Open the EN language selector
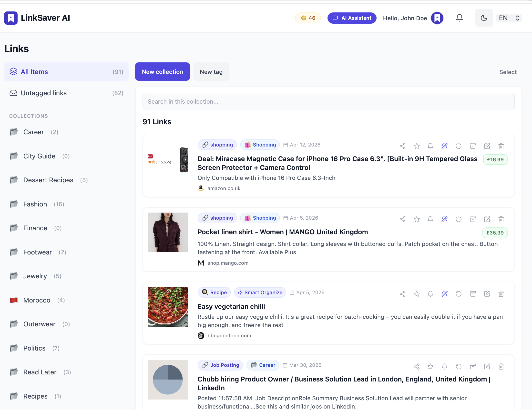This screenshot has height=410, width=532. [509, 18]
